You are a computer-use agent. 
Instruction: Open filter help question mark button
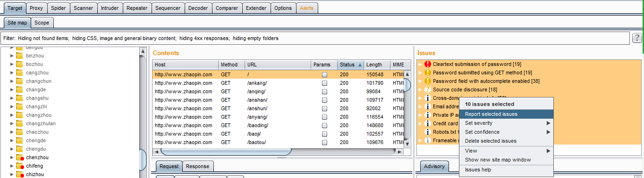pos(637,38)
